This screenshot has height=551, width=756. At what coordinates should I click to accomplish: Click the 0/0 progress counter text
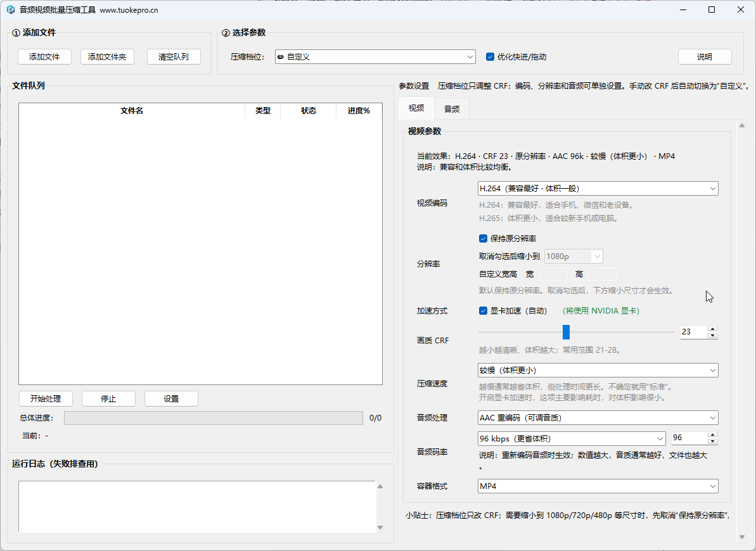tap(375, 418)
